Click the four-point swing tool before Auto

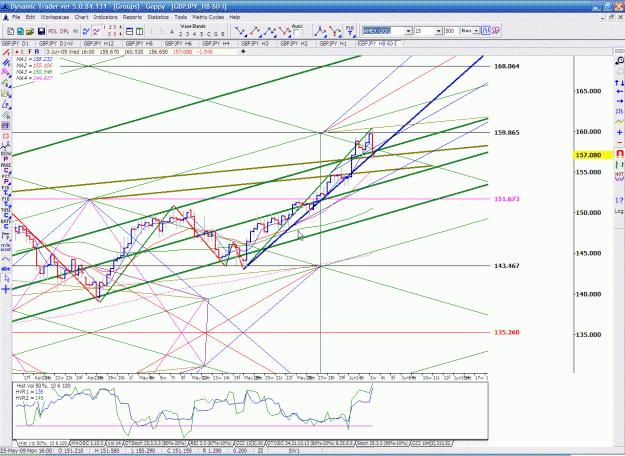[285, 31]
